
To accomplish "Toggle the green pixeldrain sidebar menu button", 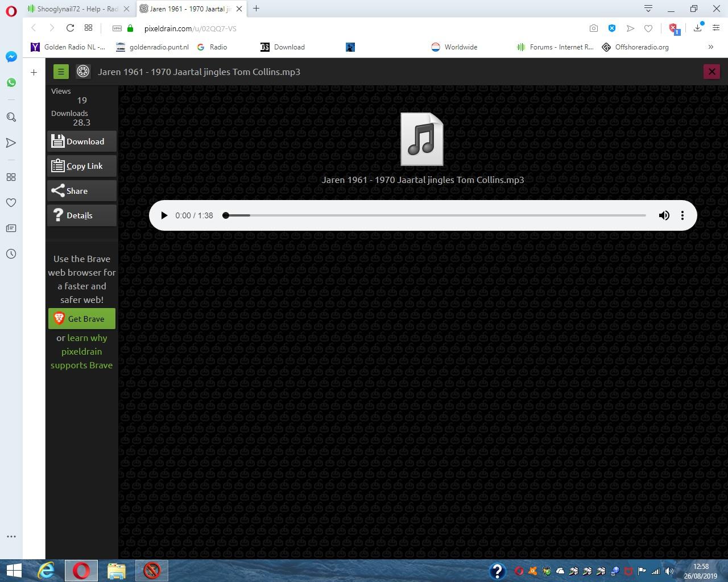I will click(x=61, y=72).
